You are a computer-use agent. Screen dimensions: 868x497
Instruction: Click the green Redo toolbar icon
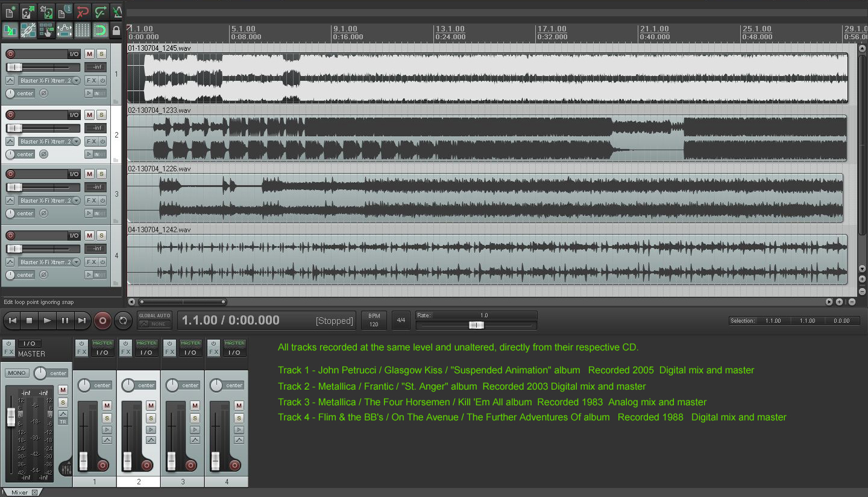[x=100, y=11]
